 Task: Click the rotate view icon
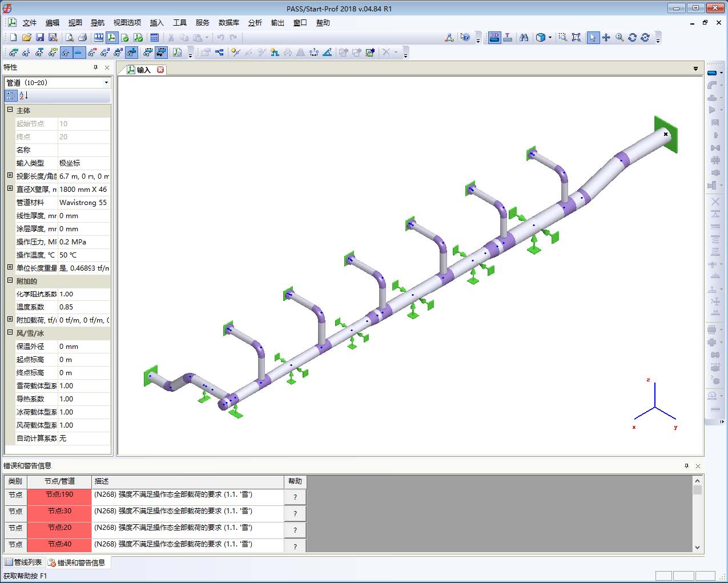coord(633,38)
